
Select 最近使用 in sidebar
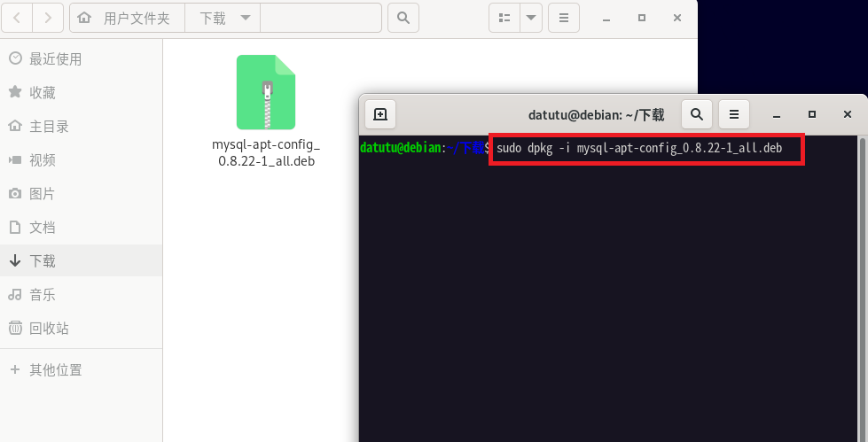coord(82,58)
